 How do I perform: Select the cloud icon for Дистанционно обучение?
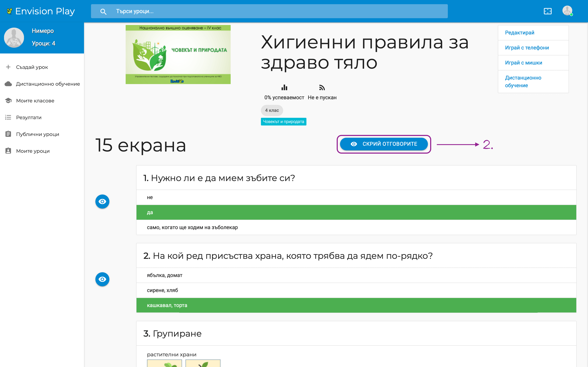(x=8, y=84)
